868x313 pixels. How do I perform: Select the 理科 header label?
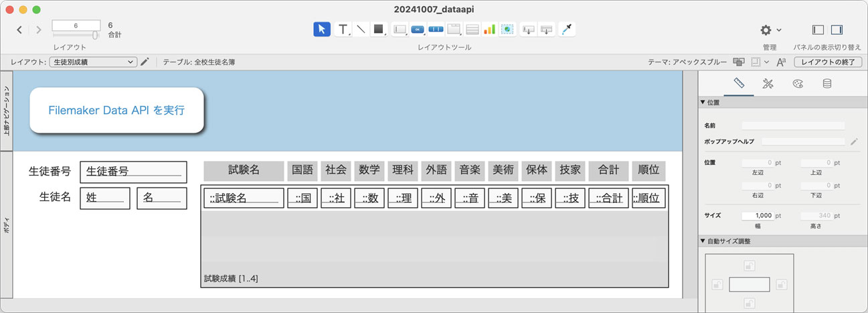[x=403, y=170]
